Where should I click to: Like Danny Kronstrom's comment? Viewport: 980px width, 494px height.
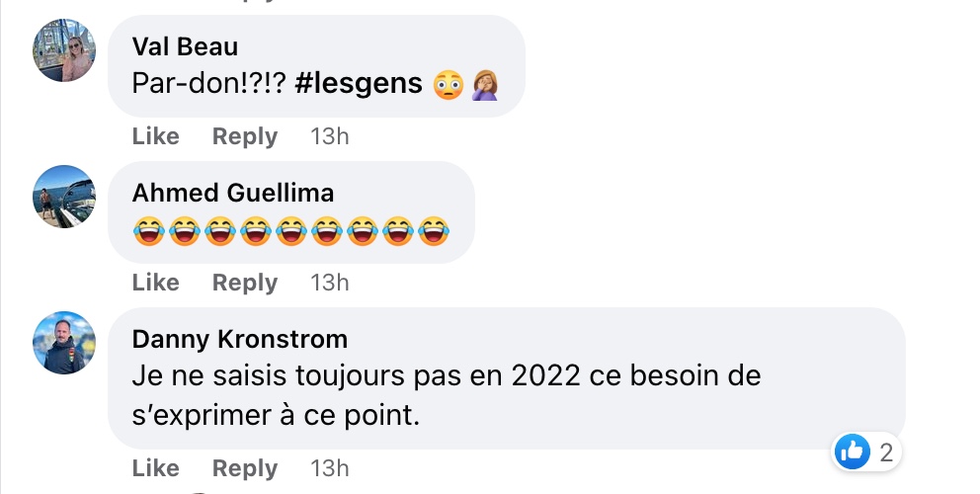pyautogui.click(x=156, y=468)
